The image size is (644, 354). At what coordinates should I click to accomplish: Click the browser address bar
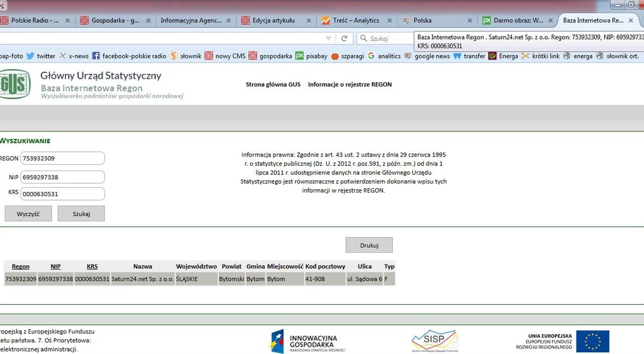coord(161,39)
